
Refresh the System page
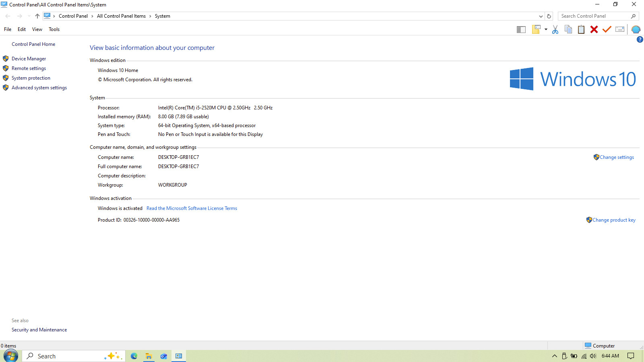coord(549,16)
